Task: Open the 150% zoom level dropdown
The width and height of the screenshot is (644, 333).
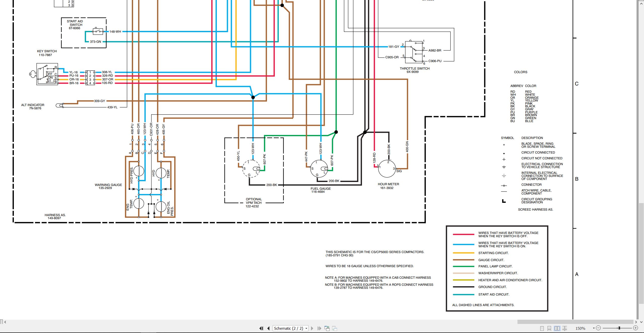Action: 594,328
